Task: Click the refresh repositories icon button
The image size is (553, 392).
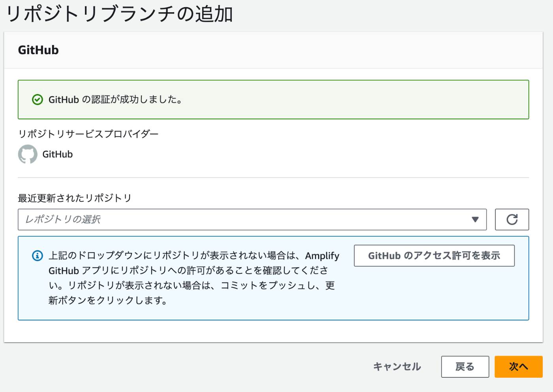Action: [x=512, y=219]
